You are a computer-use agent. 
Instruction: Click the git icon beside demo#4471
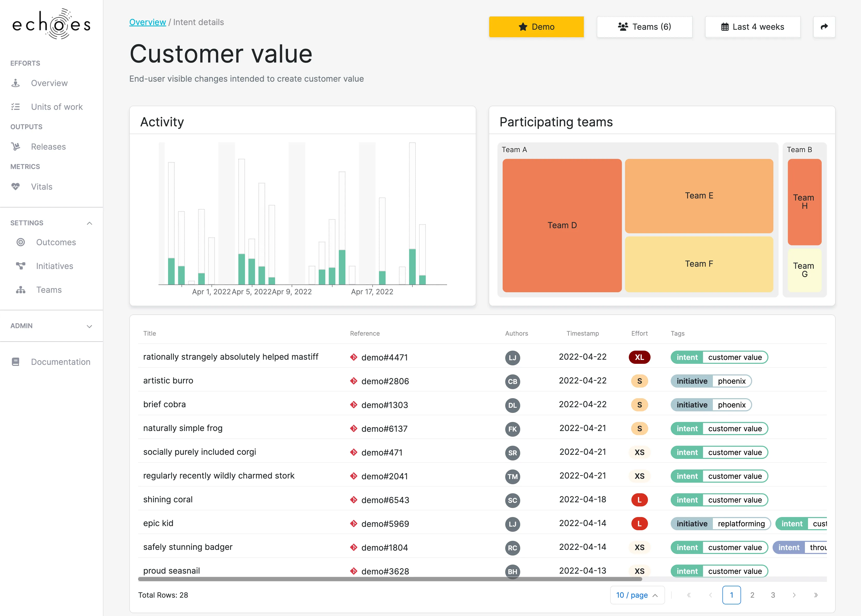pyautogui.click(x=354, y=357)
